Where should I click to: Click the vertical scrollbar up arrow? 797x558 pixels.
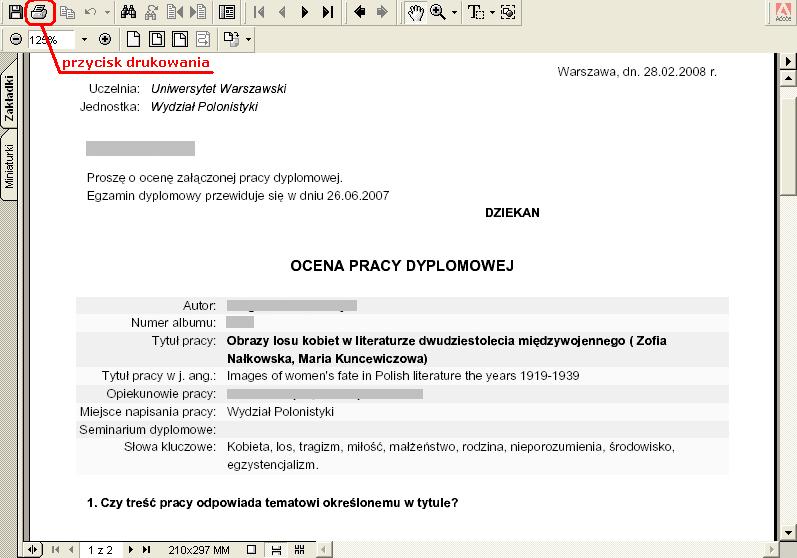pyautogui.click(x=788, y=78)
